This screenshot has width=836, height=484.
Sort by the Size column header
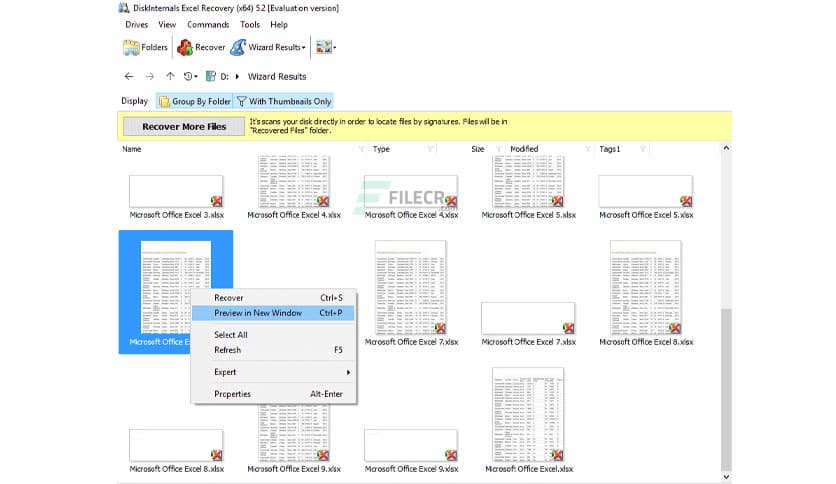[x=478, y=149]
